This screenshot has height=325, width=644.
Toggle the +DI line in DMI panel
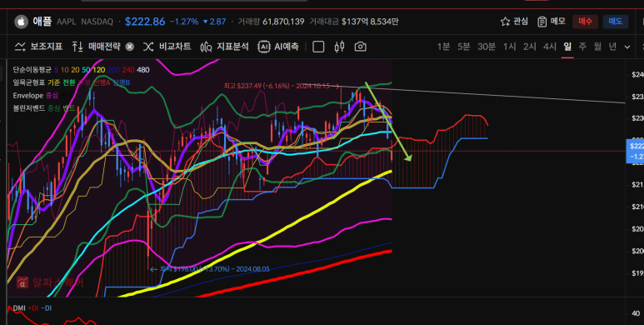point(32,307)
